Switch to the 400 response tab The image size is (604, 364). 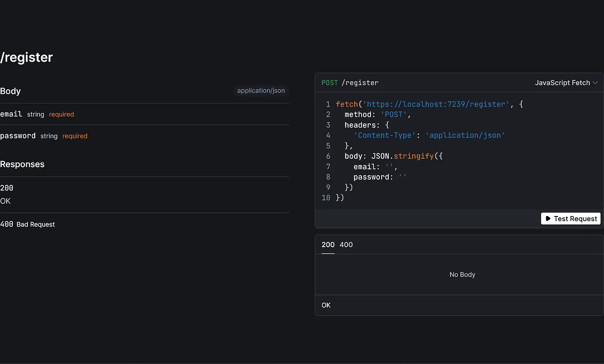pyautogui.click(x=346, y=244)
